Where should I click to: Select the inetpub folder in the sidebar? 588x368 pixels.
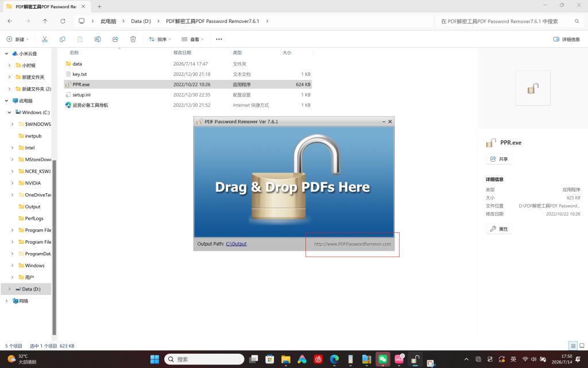click(x=30, y=136)
